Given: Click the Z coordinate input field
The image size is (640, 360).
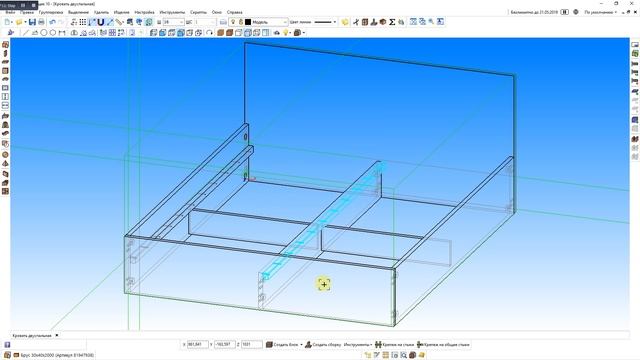Looking at the screenshot, I should (x=251, y=345).
